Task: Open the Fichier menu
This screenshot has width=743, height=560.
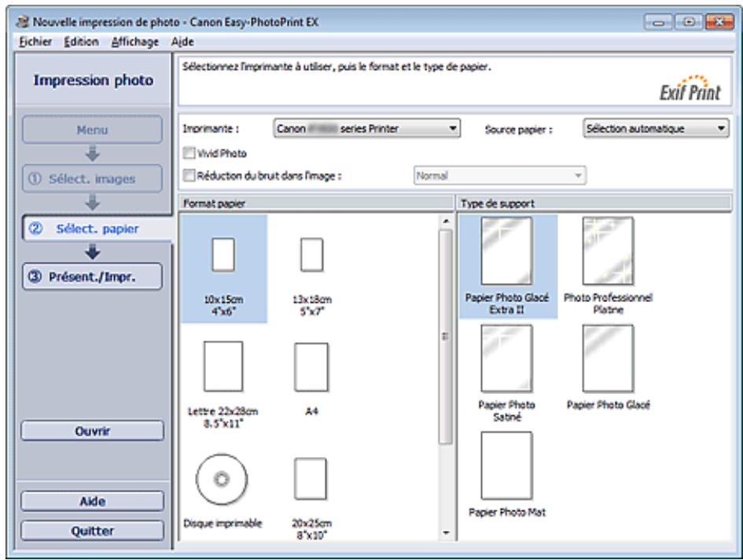Action: [35, 42]
